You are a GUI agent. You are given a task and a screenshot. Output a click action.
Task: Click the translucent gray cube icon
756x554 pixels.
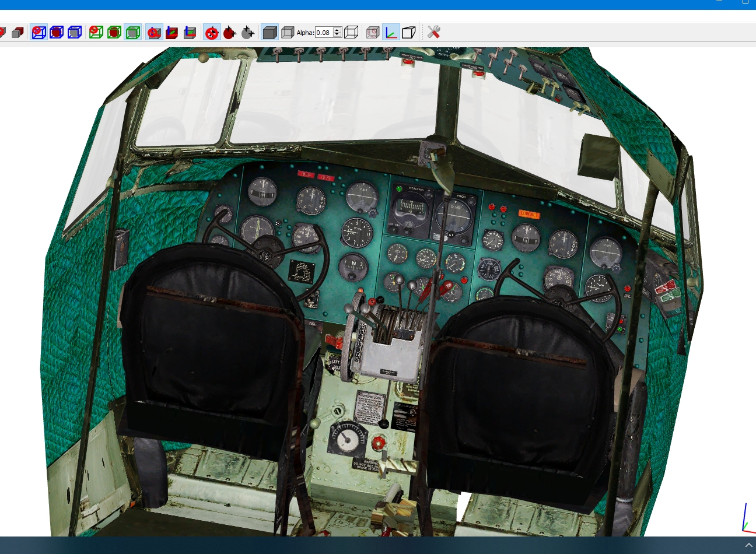click(288, 32)
